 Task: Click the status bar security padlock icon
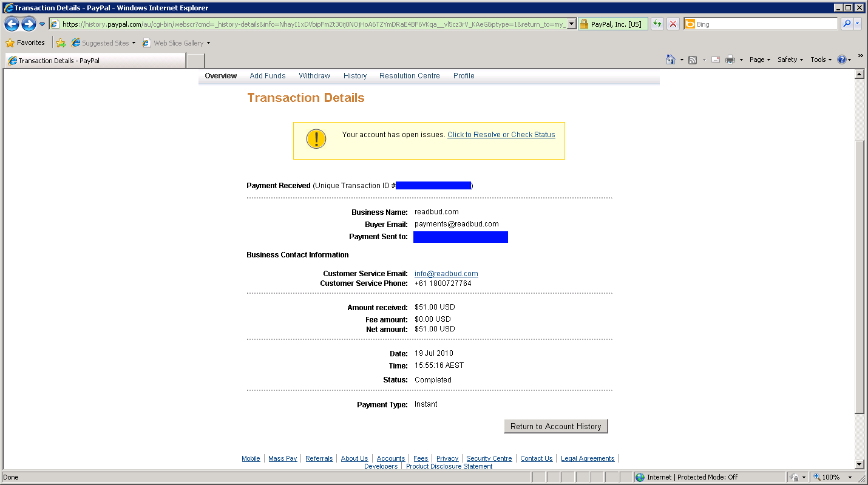(x=795, y=477)
